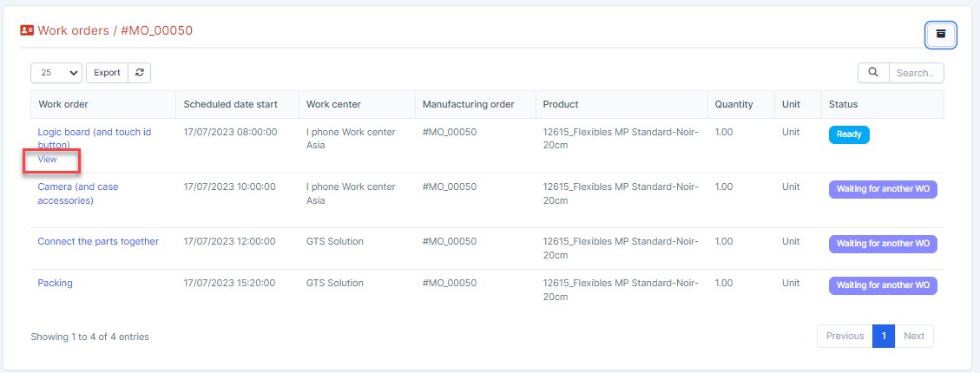The image size is (980, 373).
Task: Go to the Previous page
Action: click(844, 336)
